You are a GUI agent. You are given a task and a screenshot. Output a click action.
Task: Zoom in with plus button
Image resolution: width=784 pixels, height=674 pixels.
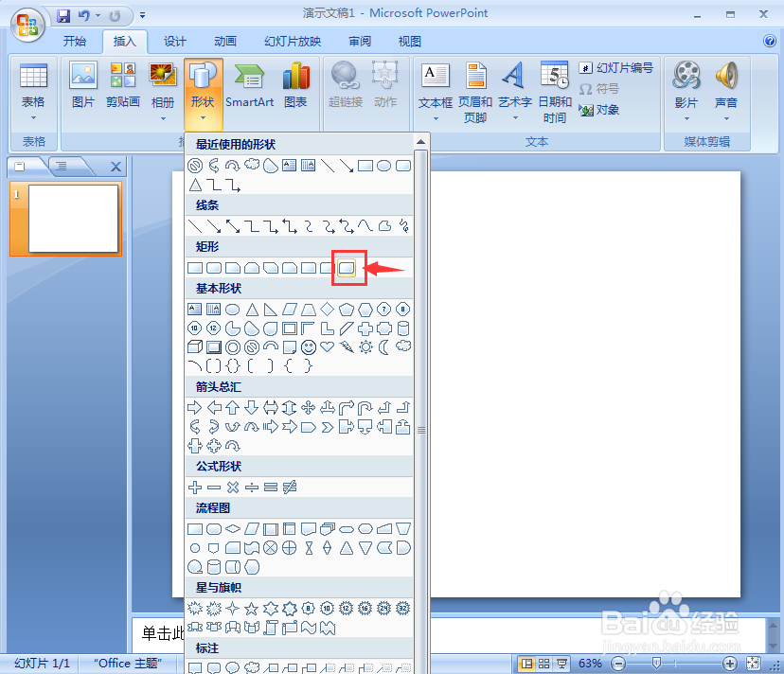point(730,664)
